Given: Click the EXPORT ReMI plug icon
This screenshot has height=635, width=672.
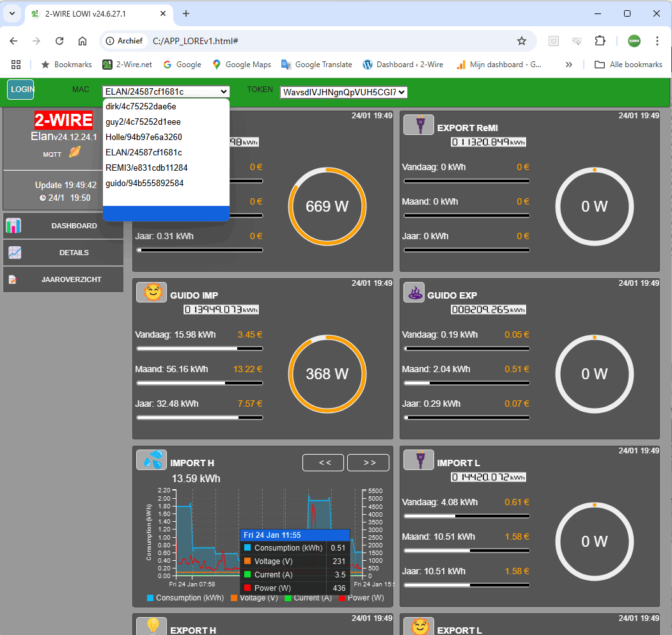Looking at the screenshot, I should click(x=419, y=125).
